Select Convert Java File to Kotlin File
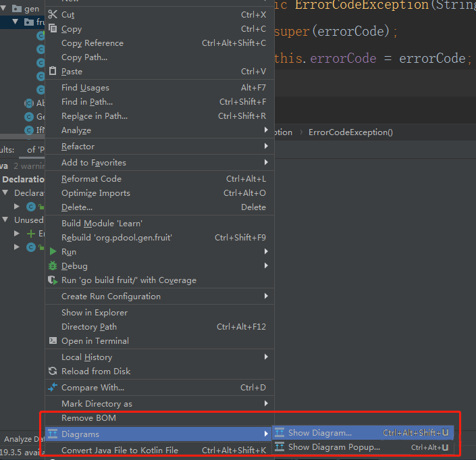 120,451
